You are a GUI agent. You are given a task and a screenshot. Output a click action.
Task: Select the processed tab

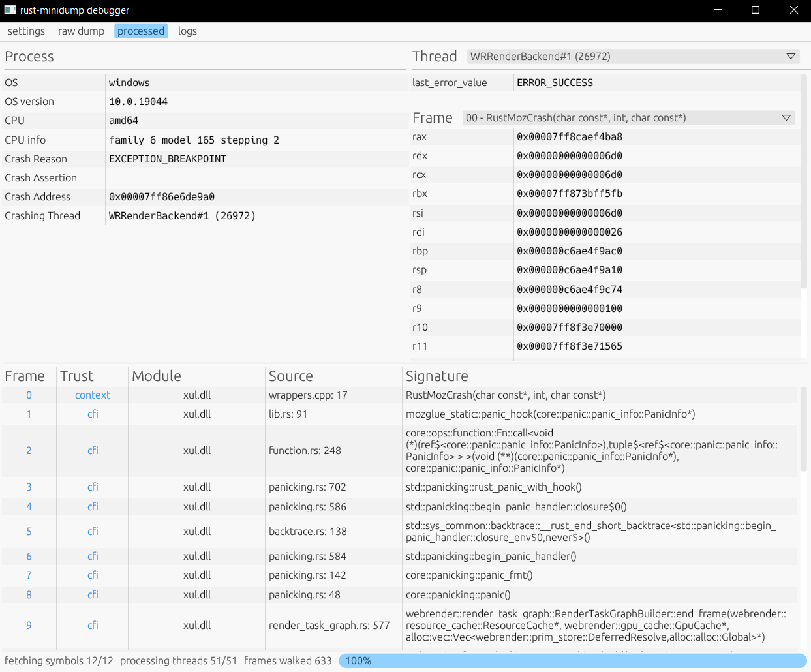point(141,31)
